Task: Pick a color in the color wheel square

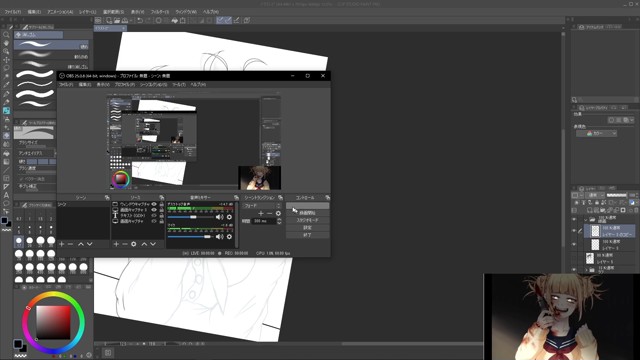Action: coord(53,322)
